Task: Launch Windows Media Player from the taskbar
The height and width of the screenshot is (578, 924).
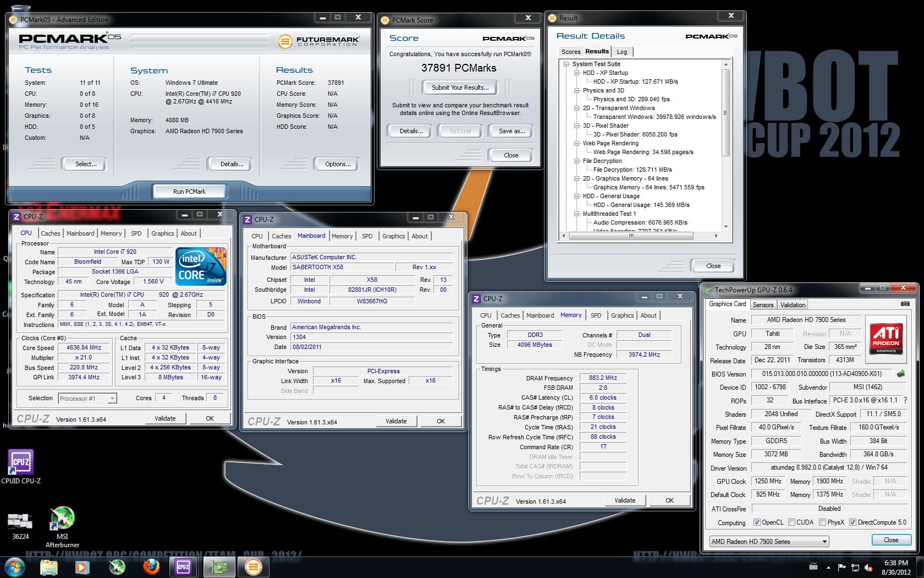Action: [82, 567]
